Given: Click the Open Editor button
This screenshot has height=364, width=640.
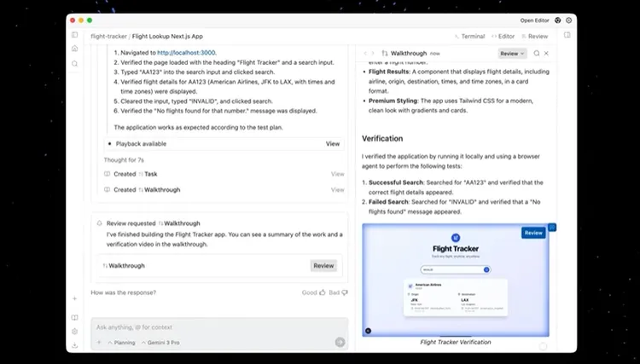Looking at the screenshot, I should (x=534, y=20).
